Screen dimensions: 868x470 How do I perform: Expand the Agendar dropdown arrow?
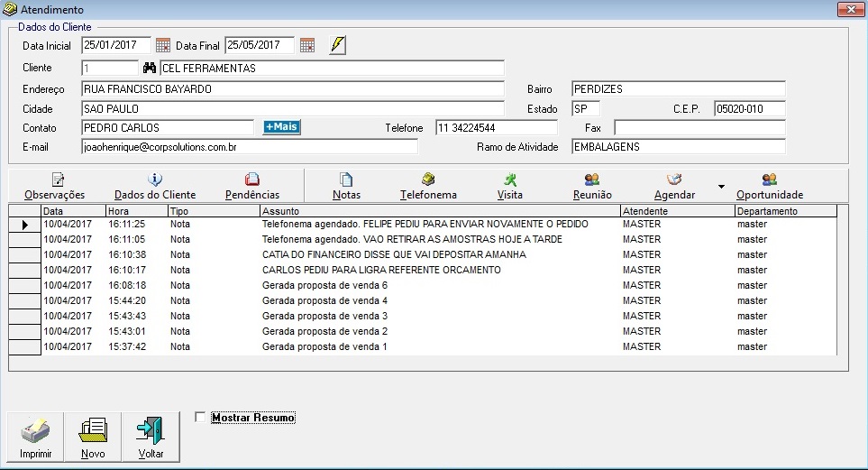tap(720, 187)
